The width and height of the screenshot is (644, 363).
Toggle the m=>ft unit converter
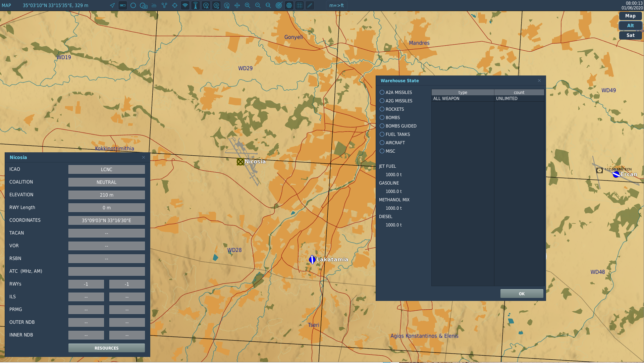pos(336,5)
